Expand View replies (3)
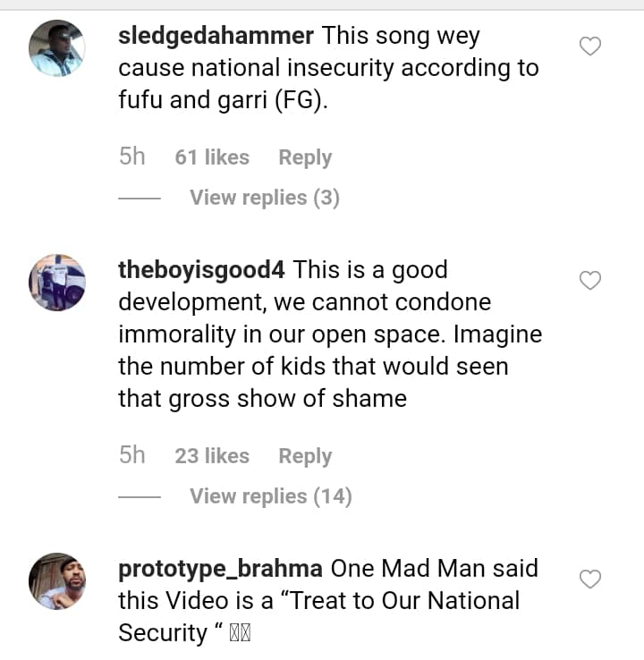Image resolution: width=644 pixels, height=660 pixels. (264, 198)
